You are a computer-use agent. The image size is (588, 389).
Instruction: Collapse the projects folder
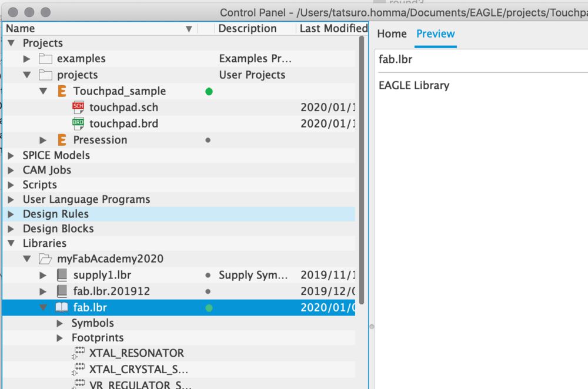coord(27,75)
